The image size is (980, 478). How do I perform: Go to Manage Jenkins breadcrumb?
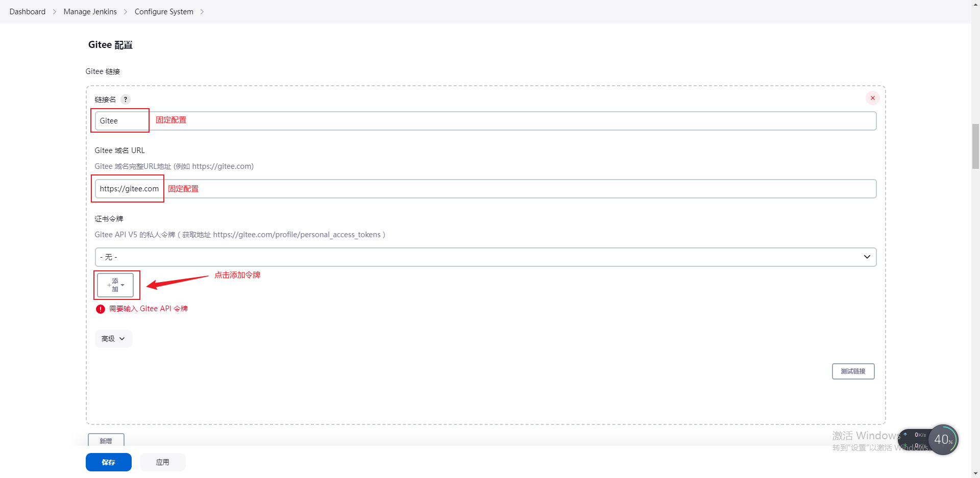coord(90,12)
